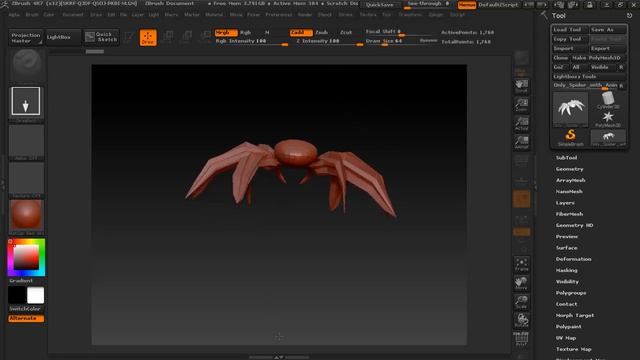
Task: Expand the SubTool section
Action: 566,158
